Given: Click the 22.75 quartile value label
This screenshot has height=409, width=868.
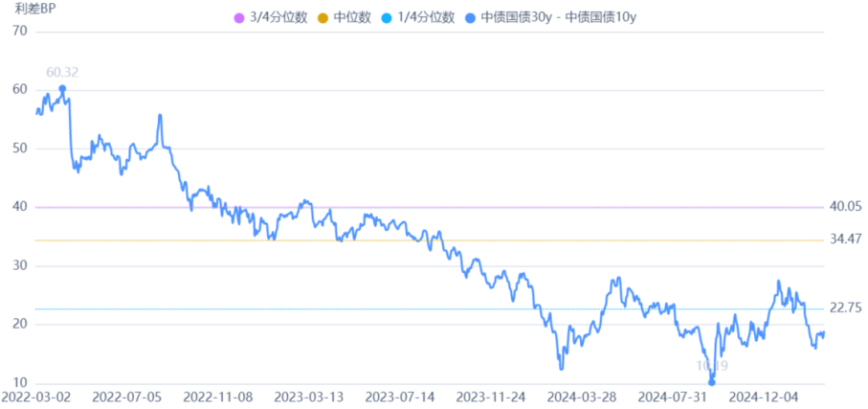Looking at the screenshot, I should pos(846,307).
